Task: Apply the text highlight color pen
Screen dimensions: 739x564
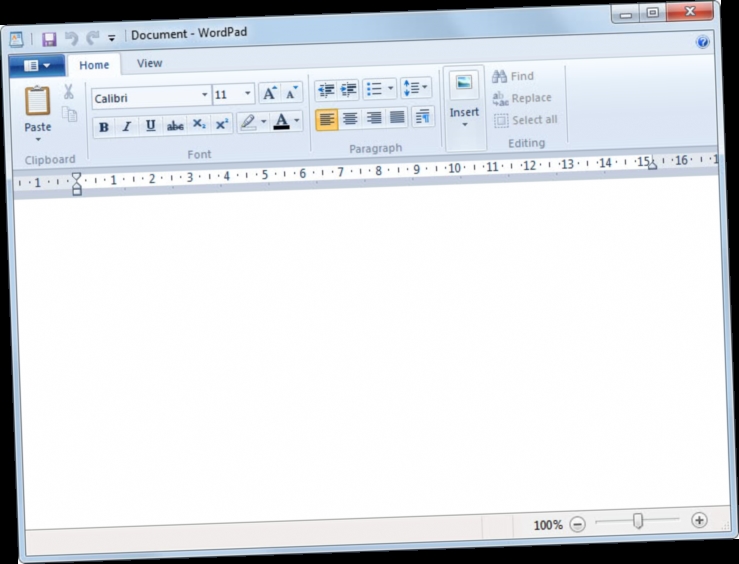Action: pyautogui.click(x=248, y=123)
